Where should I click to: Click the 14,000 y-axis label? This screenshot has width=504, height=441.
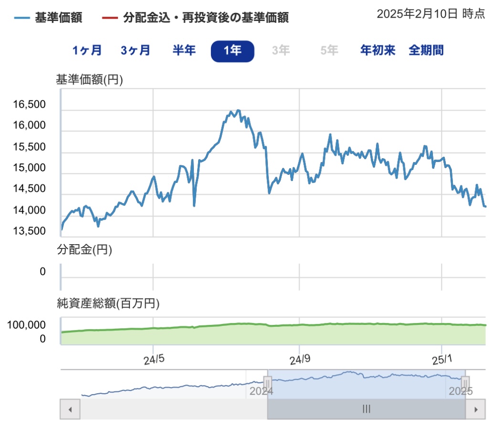[x=29, y=210]
